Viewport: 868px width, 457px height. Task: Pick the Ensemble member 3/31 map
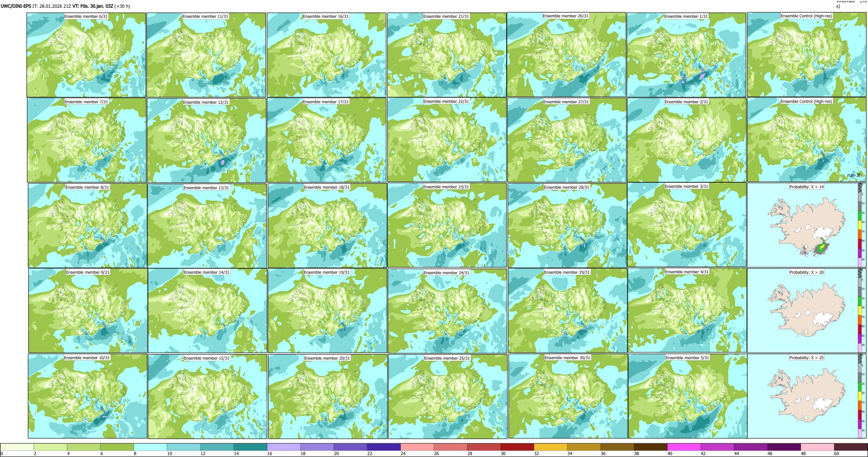click(687, 225)
